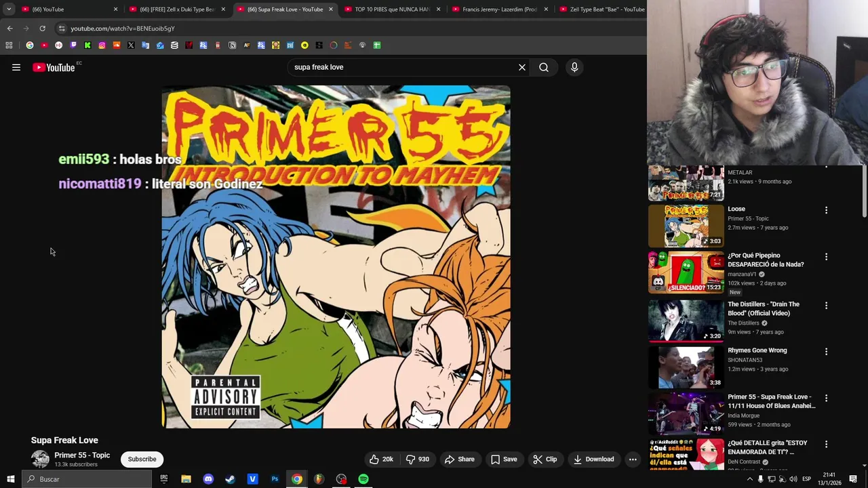Open options menu for the Loose video
The image size is (868, 488).
tap(826, 210)
